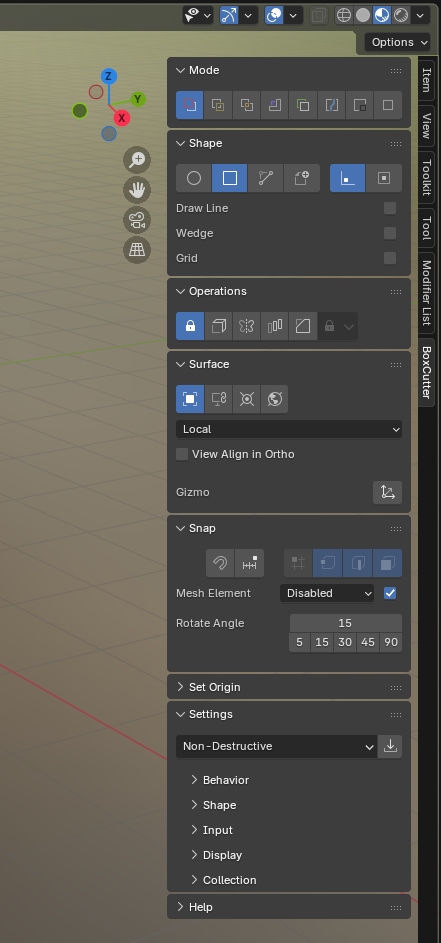Open the Toolkit sidebar tab
The height and width of the screenshot is (943, 441).
click(x=427, y=178)
